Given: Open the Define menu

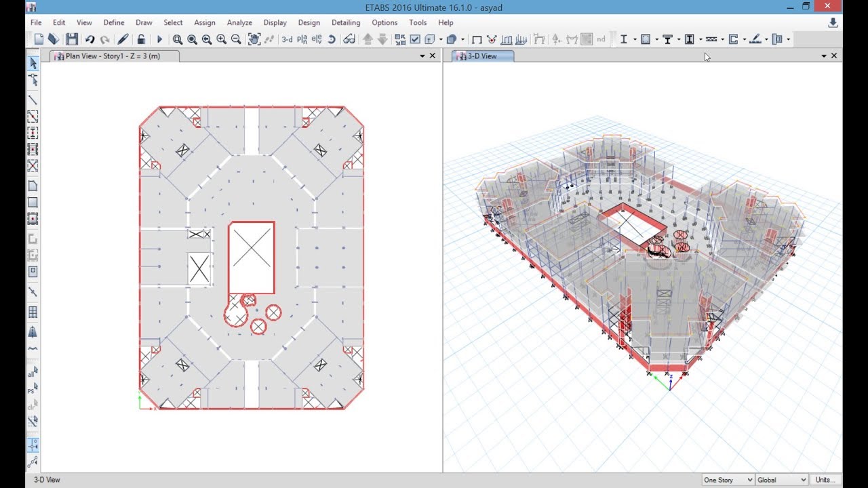Looking at the screenshot, I should point(114,22).
